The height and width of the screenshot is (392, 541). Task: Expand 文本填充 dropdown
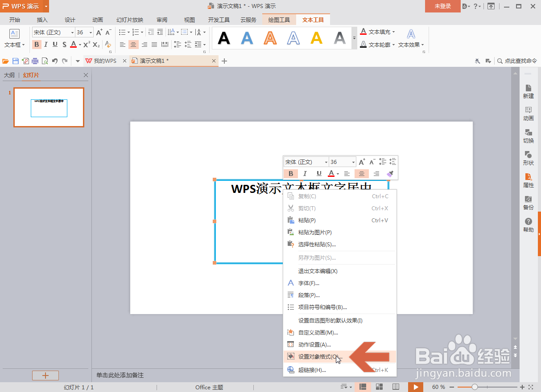click(x=394, y=32)
